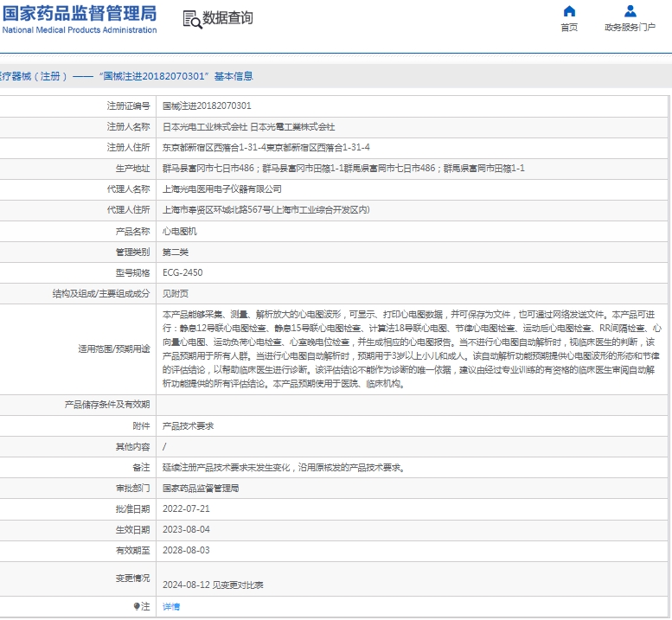Viewport: 672px width, 620px height.
Task: Click the 生效日期 row label
Action: (x=133, y=529)
